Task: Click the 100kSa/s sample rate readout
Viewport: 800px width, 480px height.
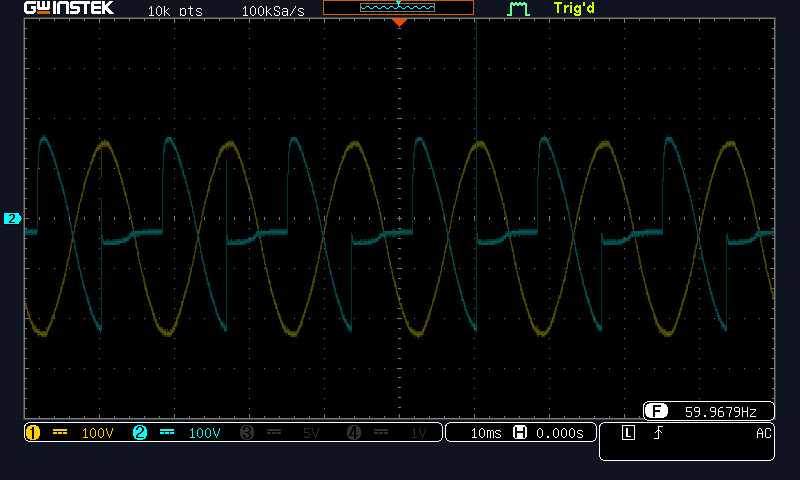Action: pyautogui.click(x=274, y=11)
